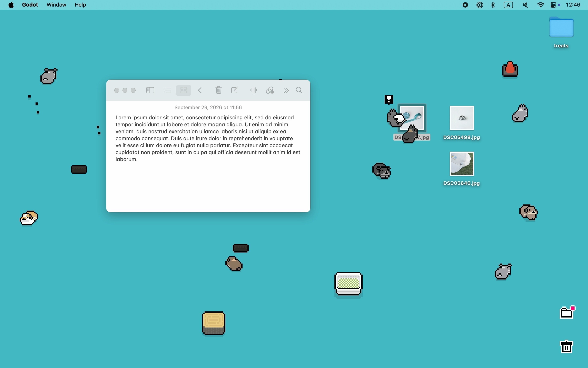
Task: Click the red pet bed
Action: tap(510, 69)
